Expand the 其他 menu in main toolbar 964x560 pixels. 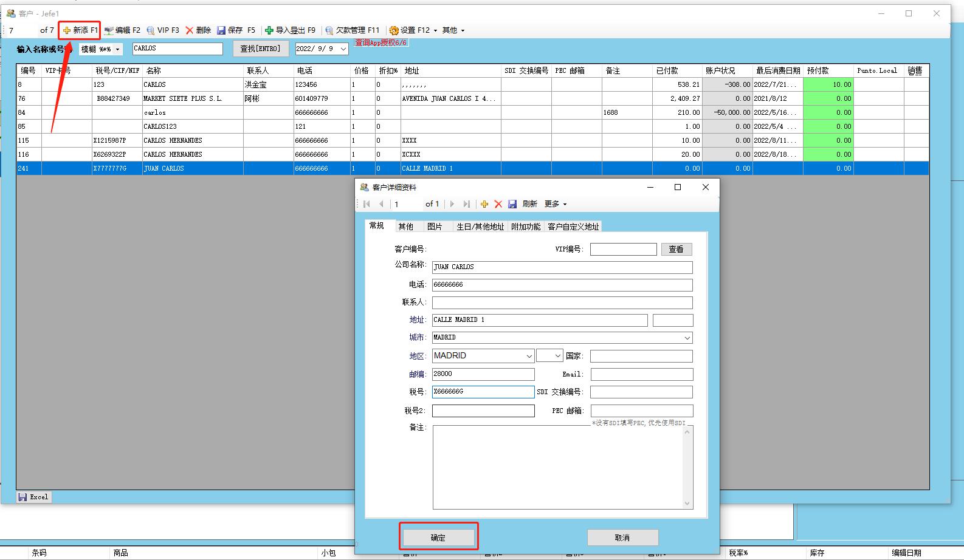(x=453, y=30)
